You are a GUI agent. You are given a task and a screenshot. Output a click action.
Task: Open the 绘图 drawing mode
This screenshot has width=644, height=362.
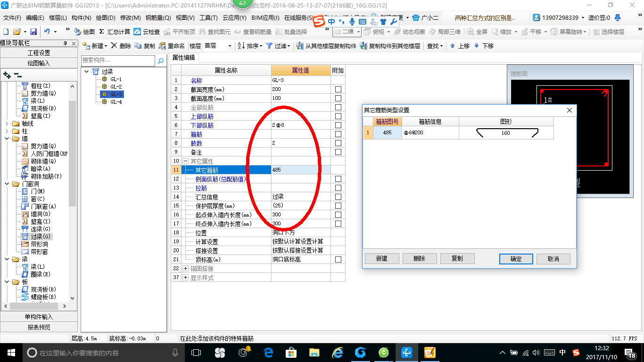point(84,32)
